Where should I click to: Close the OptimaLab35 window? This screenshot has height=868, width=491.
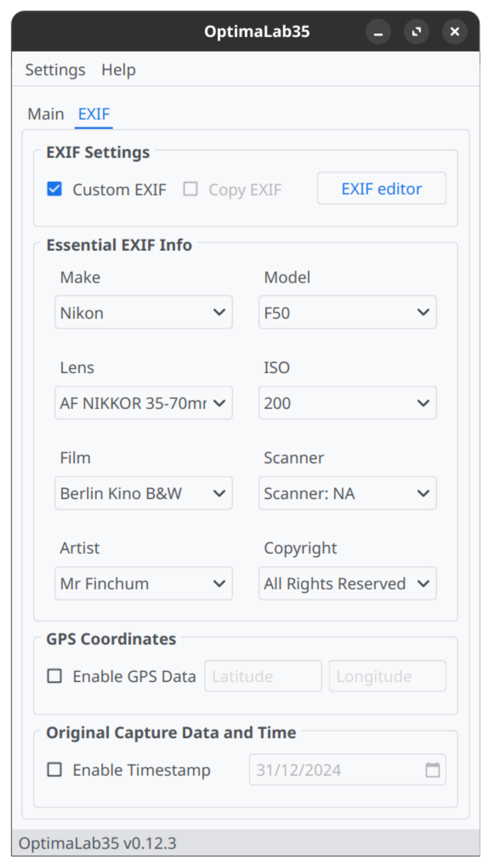click(x=454, y=32)
